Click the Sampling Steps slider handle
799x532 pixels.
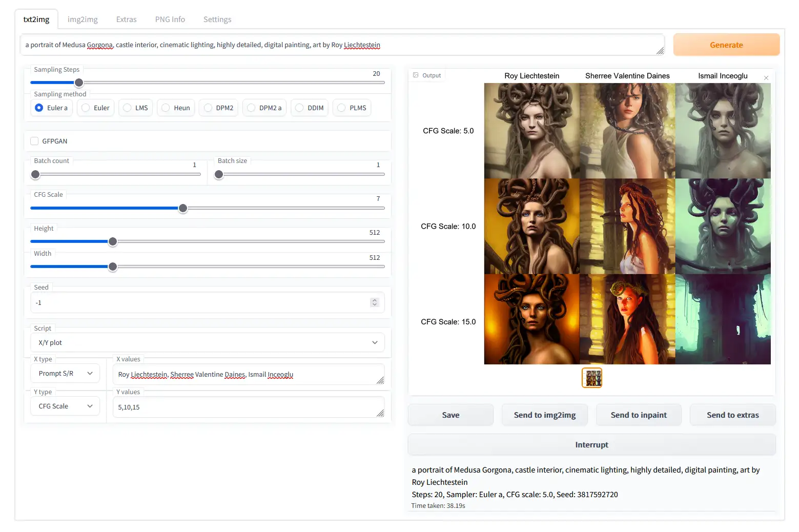click(x=79, y=83)
